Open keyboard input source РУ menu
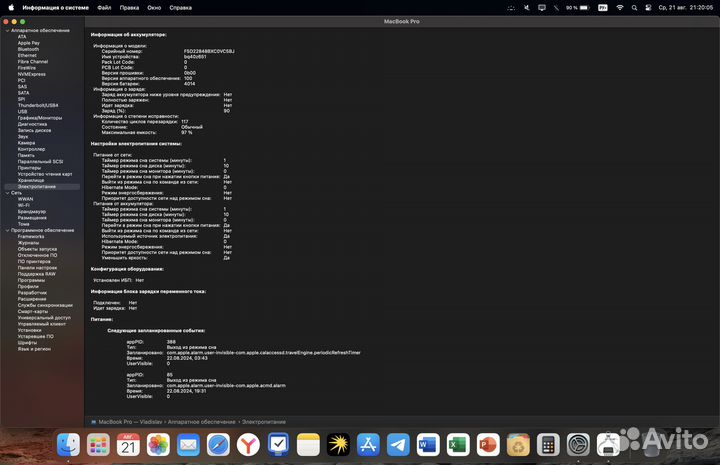 603,7
